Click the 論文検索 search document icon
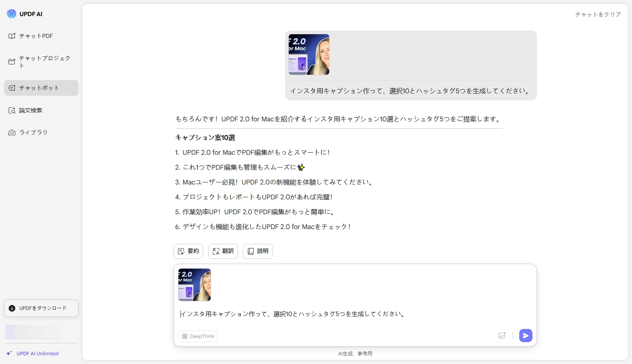The width and height of the screenshot is (632, 364). click(x=12, y=110)
